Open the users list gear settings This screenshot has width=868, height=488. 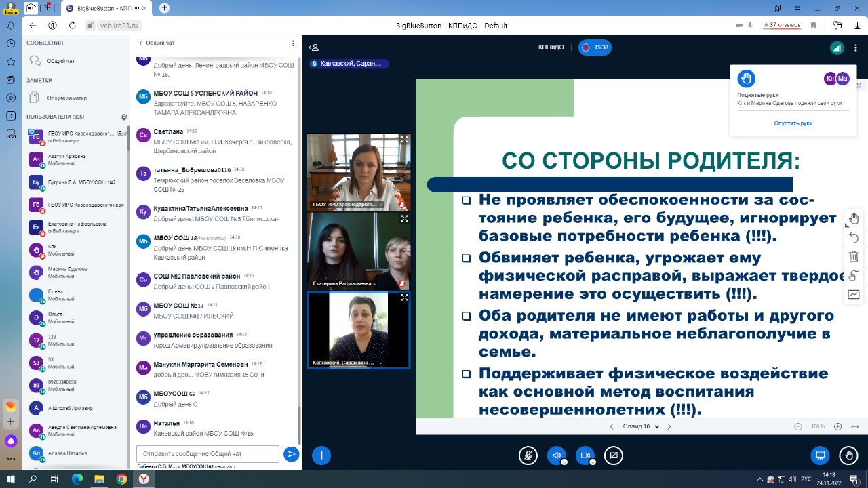[124, 117]
